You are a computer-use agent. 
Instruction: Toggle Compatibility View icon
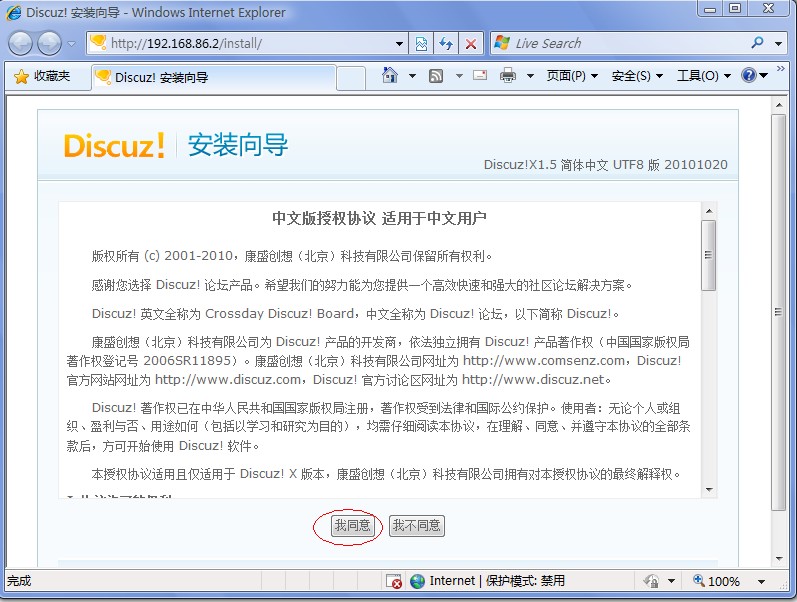point(421,44)
